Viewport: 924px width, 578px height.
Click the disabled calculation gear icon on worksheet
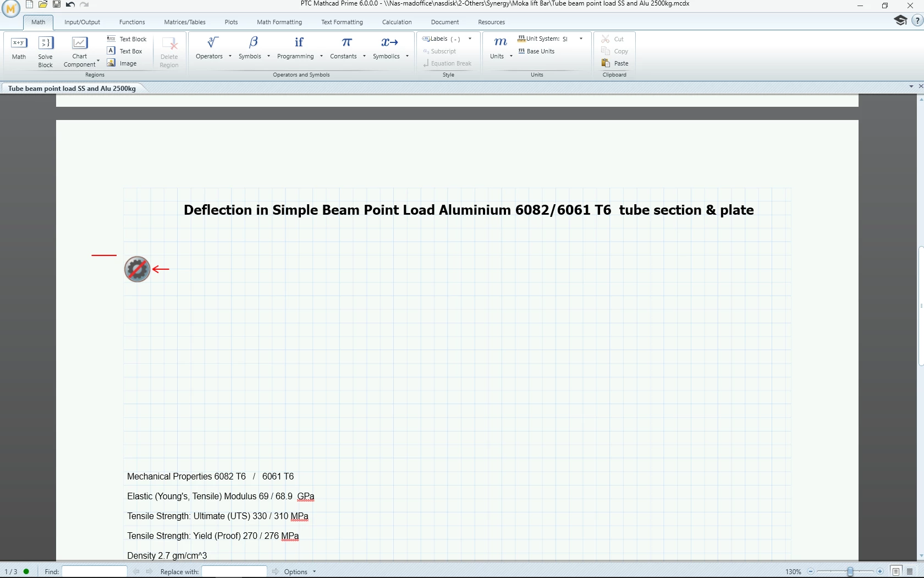[137, 269]
